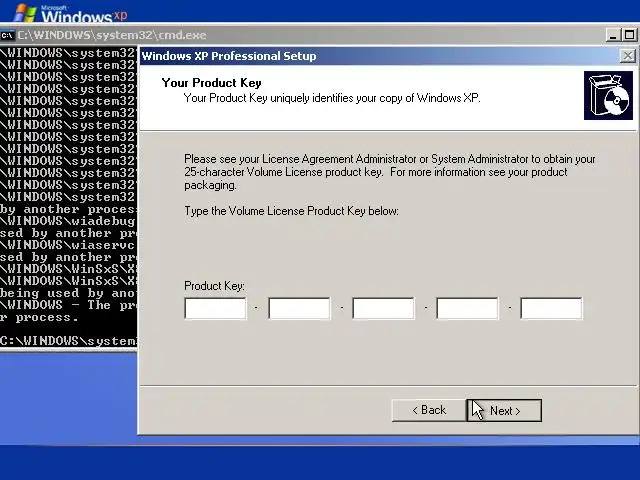Close the Windows XP Professional Setup dialog
Viewport: 640px width, 480px height.
click(628, 56)
